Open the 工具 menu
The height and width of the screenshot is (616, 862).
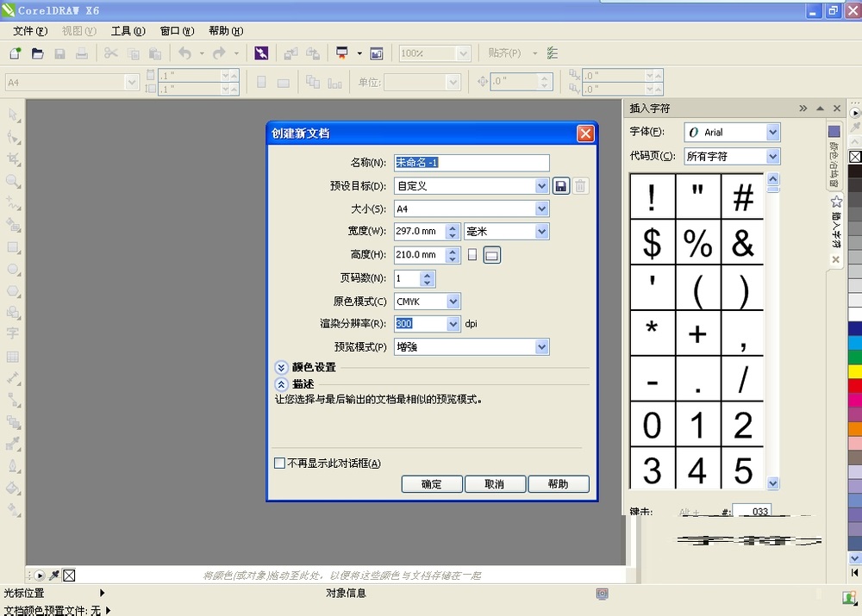pyautogui.click(x=128, y=31)
